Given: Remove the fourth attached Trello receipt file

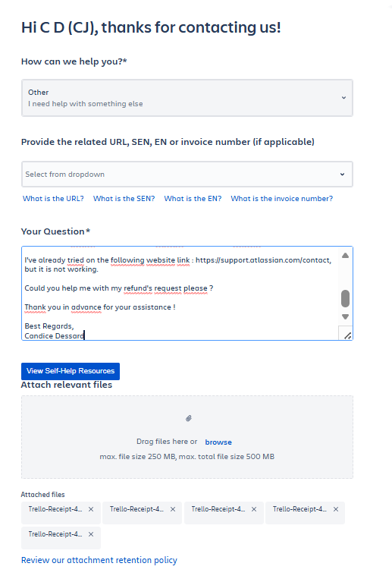Looking at the screenshot, I should 336,509.
